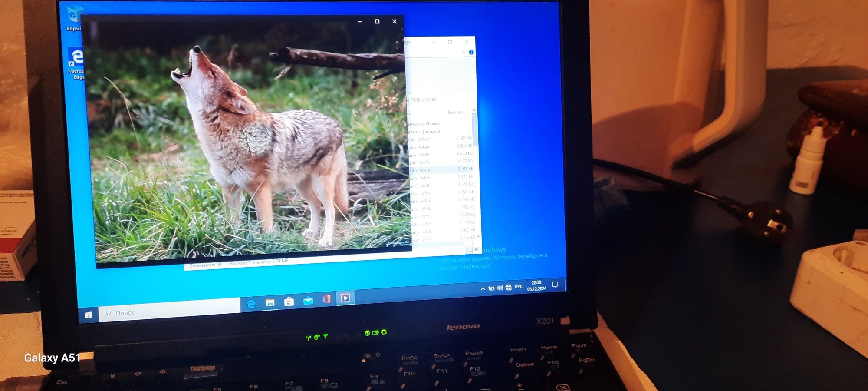This screenshot has height=391, width=868.
Task: Select the WMV file sized 2 941 КБ
Action: pyautogui.click(x=442, y=192)
